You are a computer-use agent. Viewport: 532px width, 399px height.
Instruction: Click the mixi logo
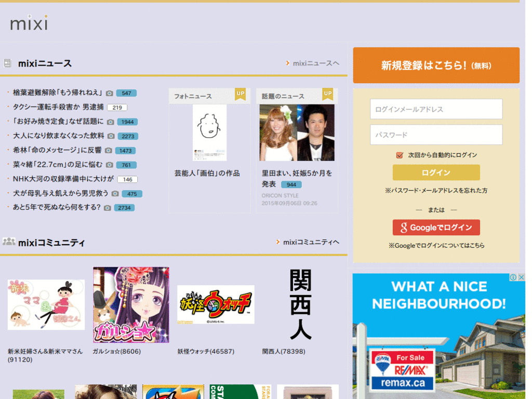click(29, 23)
